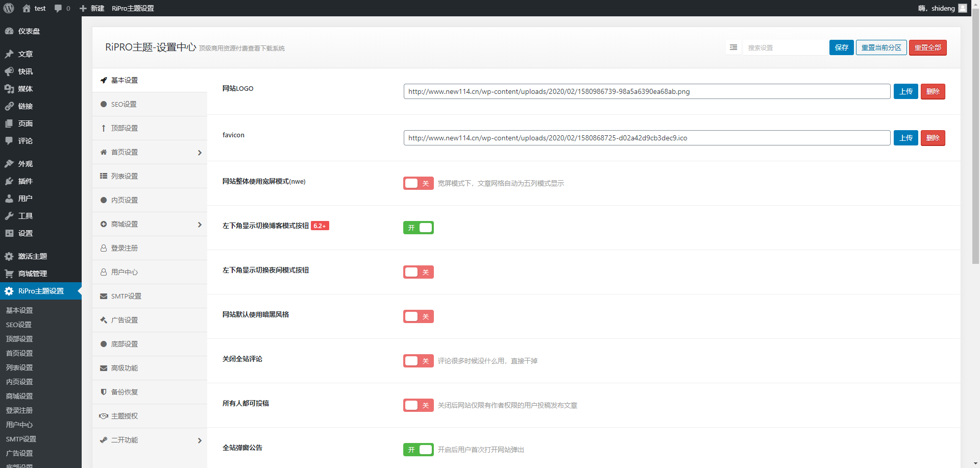Open the 媒体 media icon
This screenshot has width=980, height=468.
point(9,89)
